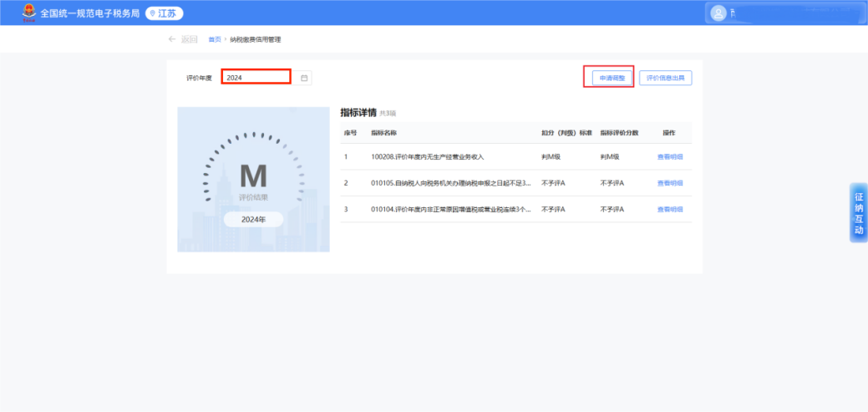Image resolution: width=868 pixels, height=412 pixels.
Task: Click 纳税缴费信用管理 breadcrumb item
Action: pyautogui.click(x=256, y=39)
